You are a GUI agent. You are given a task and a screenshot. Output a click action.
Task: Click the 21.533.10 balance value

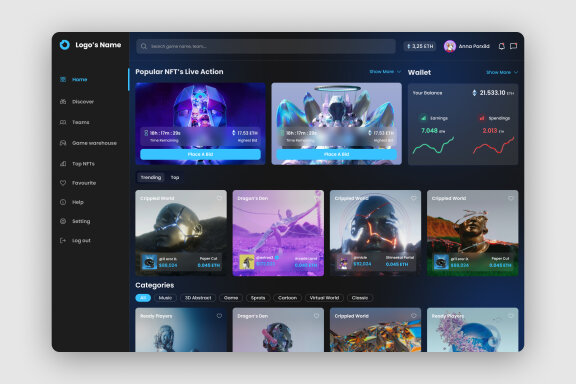(x=492, y=93)
